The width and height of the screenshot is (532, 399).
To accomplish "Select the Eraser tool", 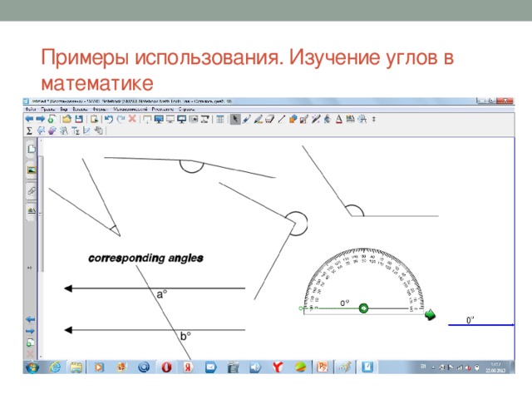I will pyautogui.click(x=269, y=120).
